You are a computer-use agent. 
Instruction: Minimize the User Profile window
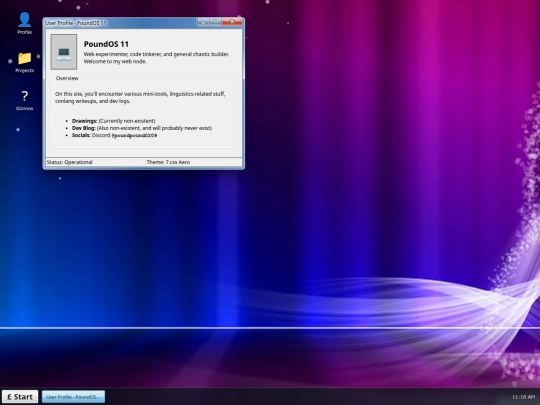(203, 22)
